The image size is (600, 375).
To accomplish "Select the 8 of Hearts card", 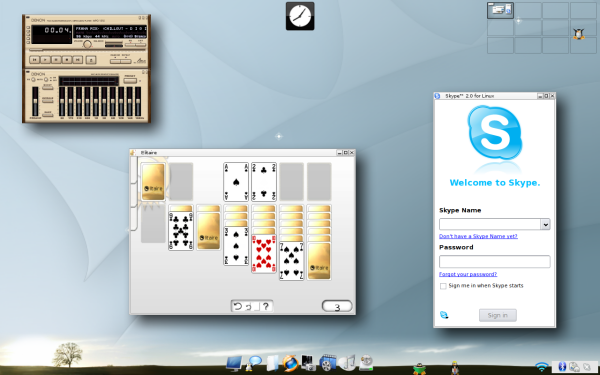I will coord(264,253).
